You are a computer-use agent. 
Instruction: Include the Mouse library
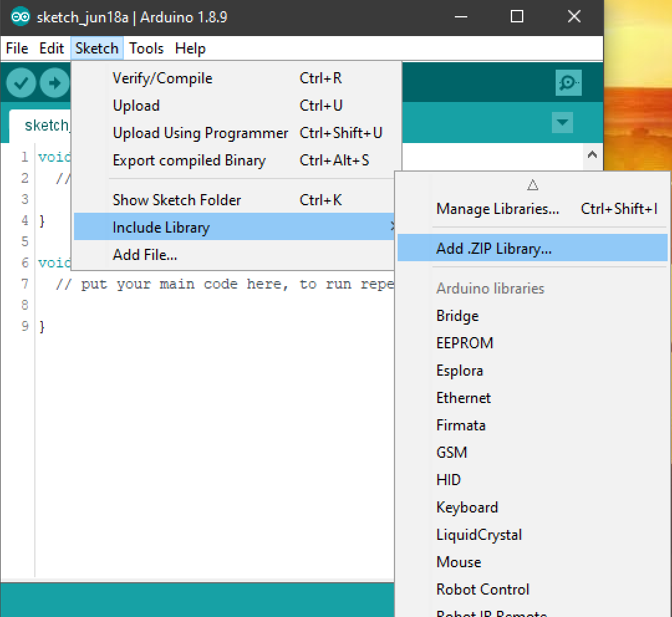point(532,563)
